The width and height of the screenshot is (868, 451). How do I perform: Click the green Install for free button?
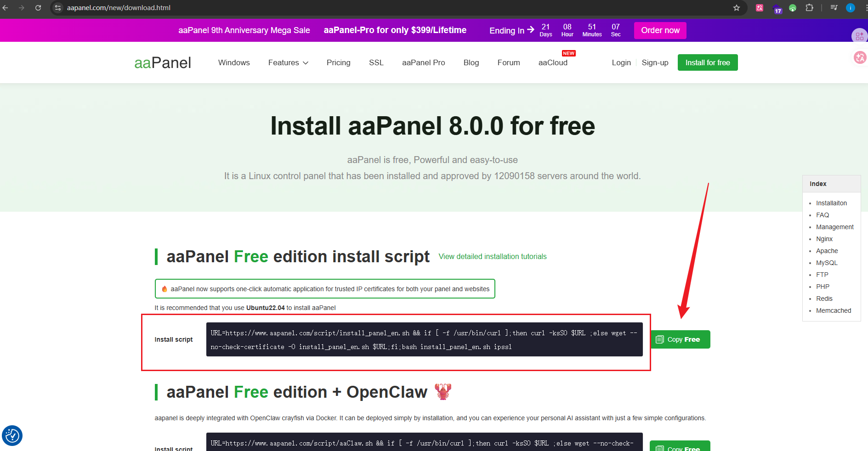[x=707, y=63]
